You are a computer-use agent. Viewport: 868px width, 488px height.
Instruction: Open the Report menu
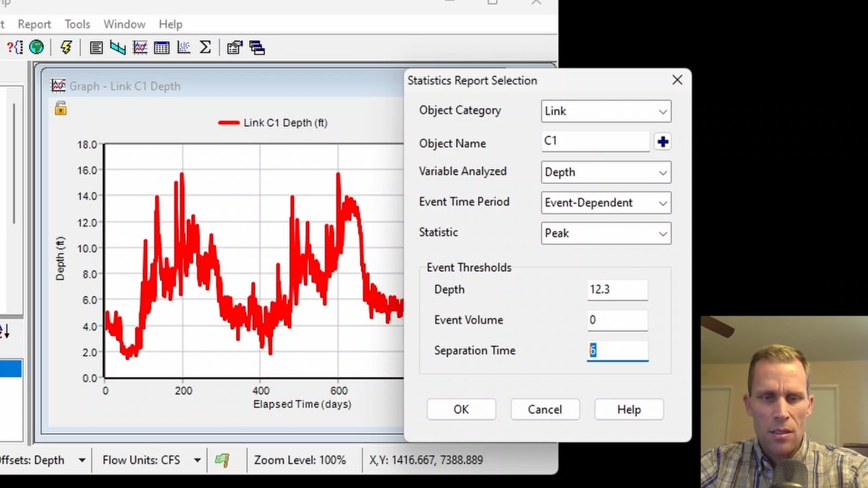34,24
